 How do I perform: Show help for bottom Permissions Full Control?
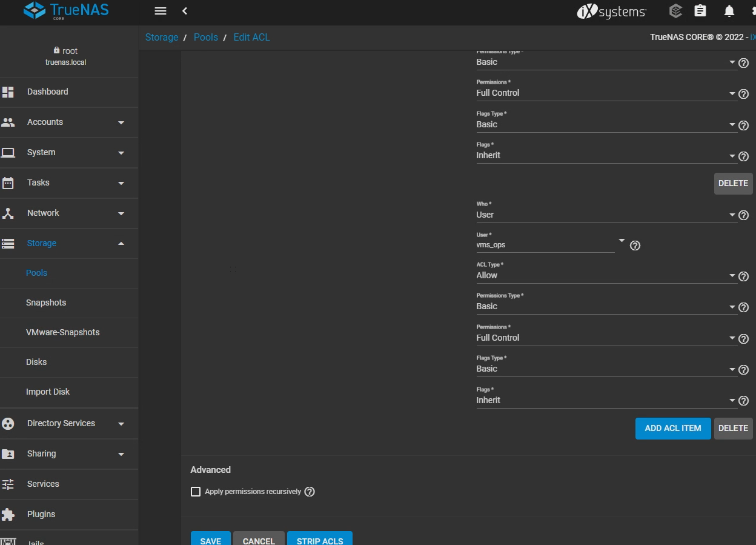pyautogui.click(x=744, y=339)
